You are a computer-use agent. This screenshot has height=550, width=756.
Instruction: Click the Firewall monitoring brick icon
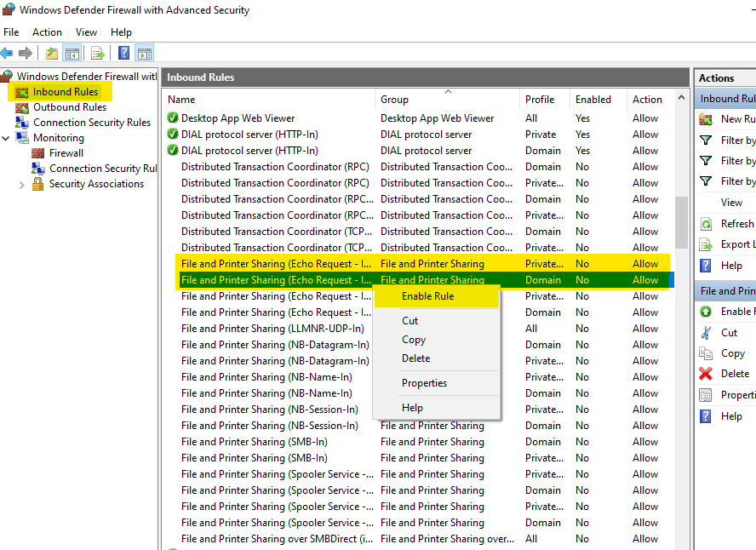click(37, 153)
